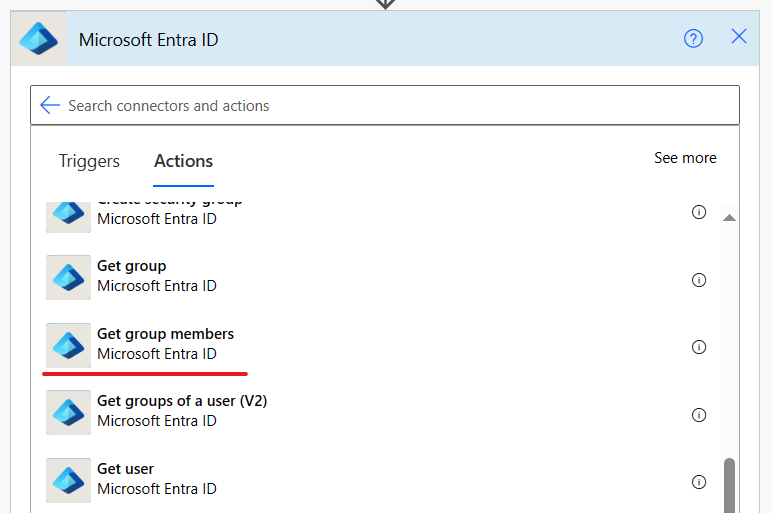Show info for Get group members
The width and height of the screenshot is (772, 513).
click(699, 347)
